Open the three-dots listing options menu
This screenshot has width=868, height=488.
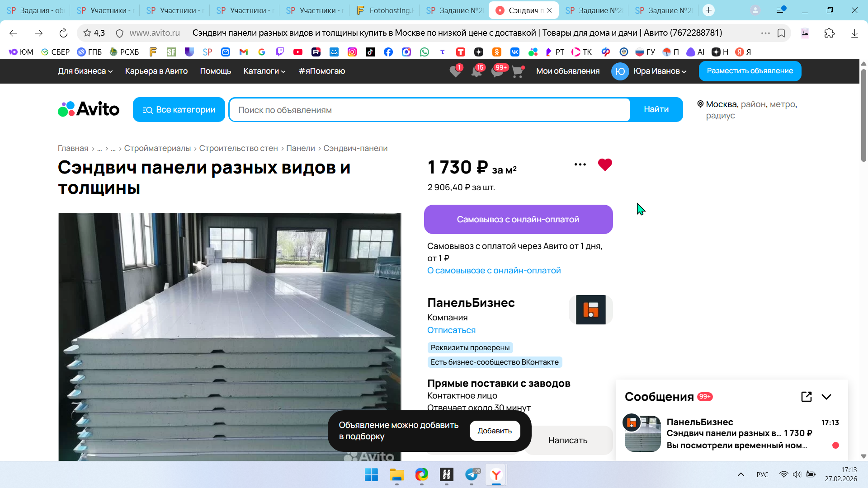tap(580, 164)
